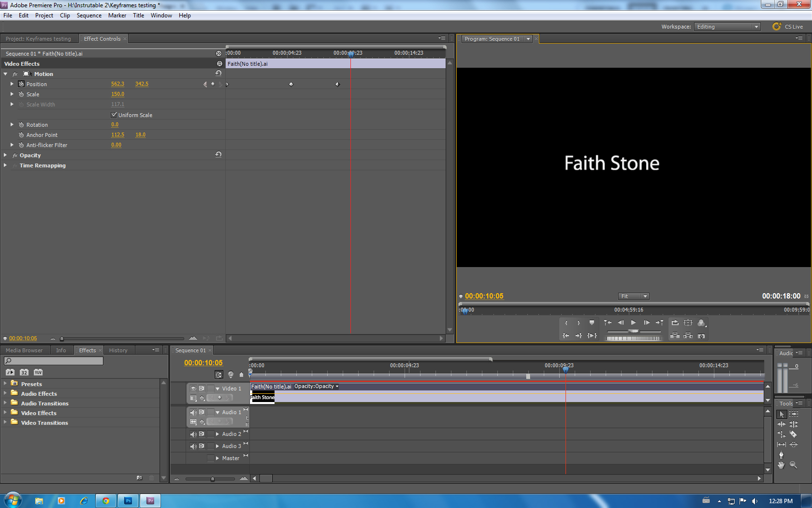Screen dimensions: 812x508
Task: Mute Audio 2 track speaker toggle
Action: click(x=193, y=434)
